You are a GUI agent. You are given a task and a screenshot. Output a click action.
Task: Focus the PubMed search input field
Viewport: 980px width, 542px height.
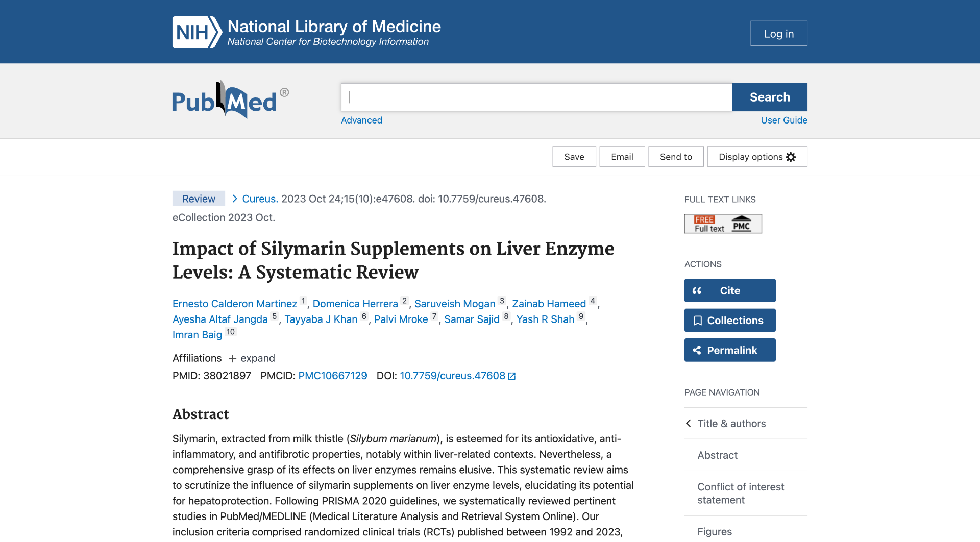click(536, 97)
